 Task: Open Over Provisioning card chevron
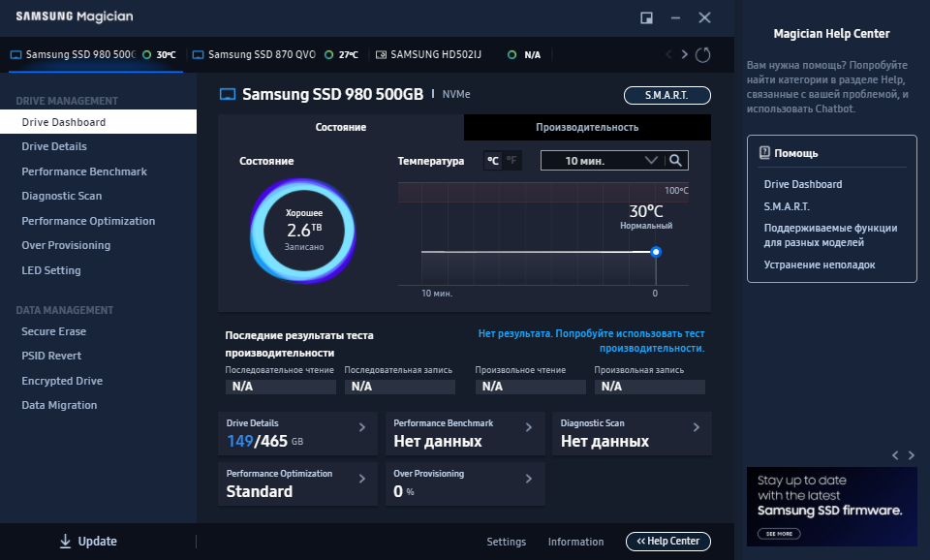pyautogui.click(x=529, y=479)
